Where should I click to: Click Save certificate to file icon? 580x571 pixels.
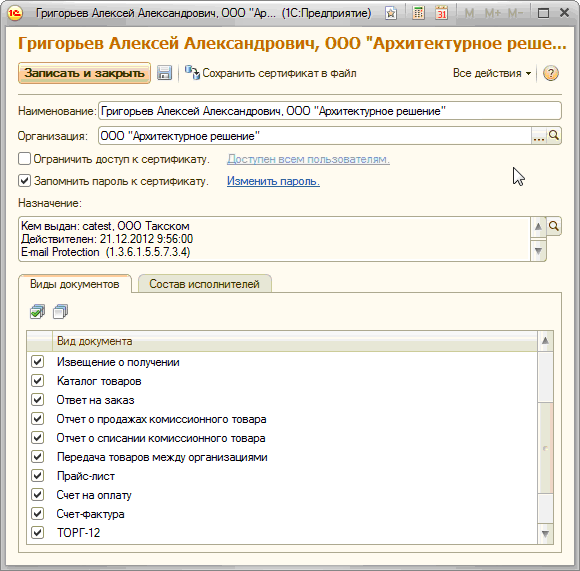coord(192,72)
